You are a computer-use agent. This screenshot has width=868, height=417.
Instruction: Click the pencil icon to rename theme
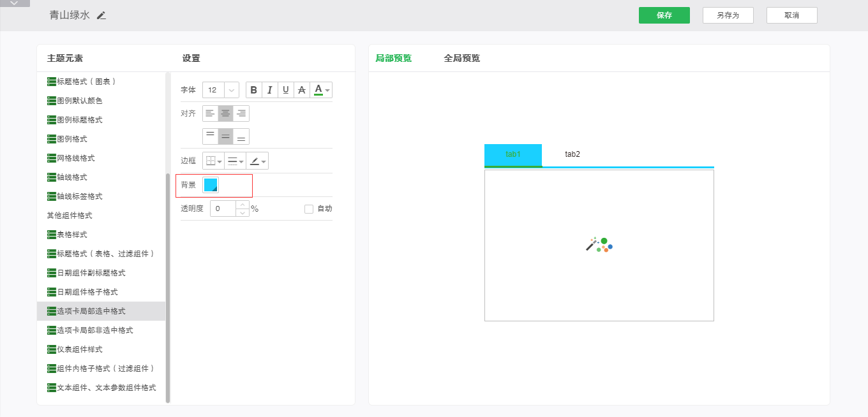tap(101, 15)
